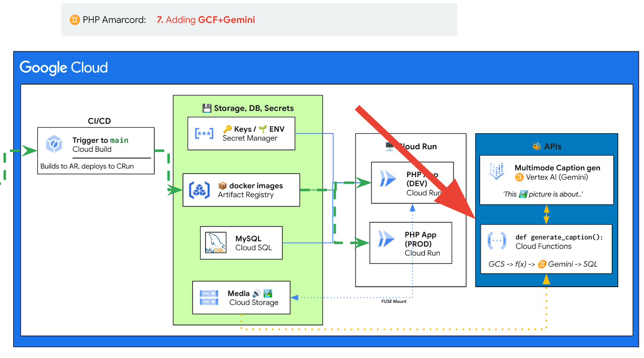Click the Cloud Build hexagon icon
Screen dimensions: 644x358
coord(54,144)
